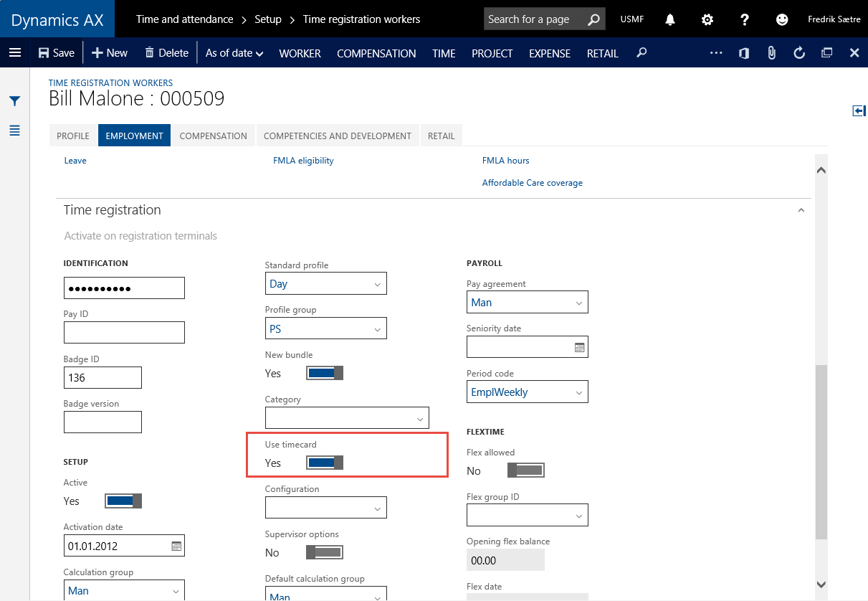Open the Profile tab

point(73,136)
